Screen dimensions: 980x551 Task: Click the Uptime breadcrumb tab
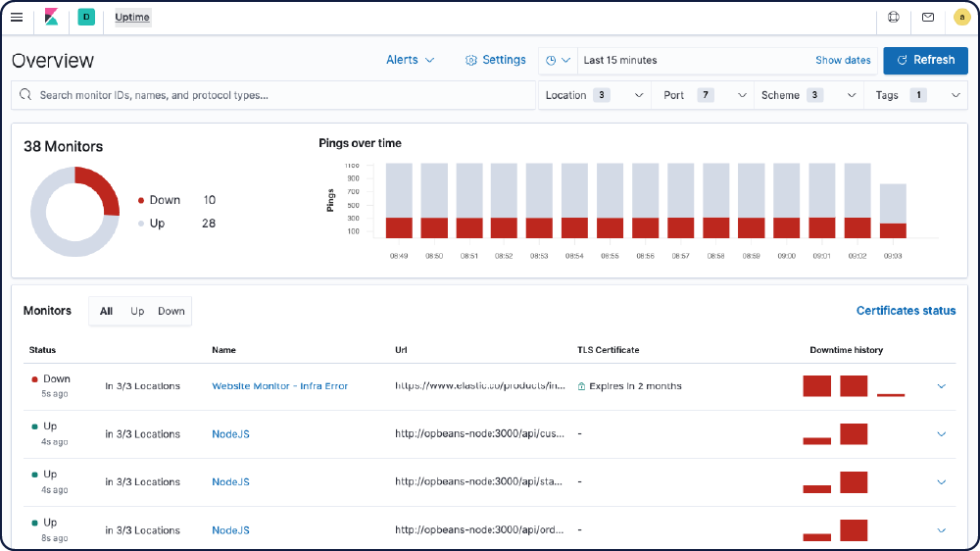[132, 17]
